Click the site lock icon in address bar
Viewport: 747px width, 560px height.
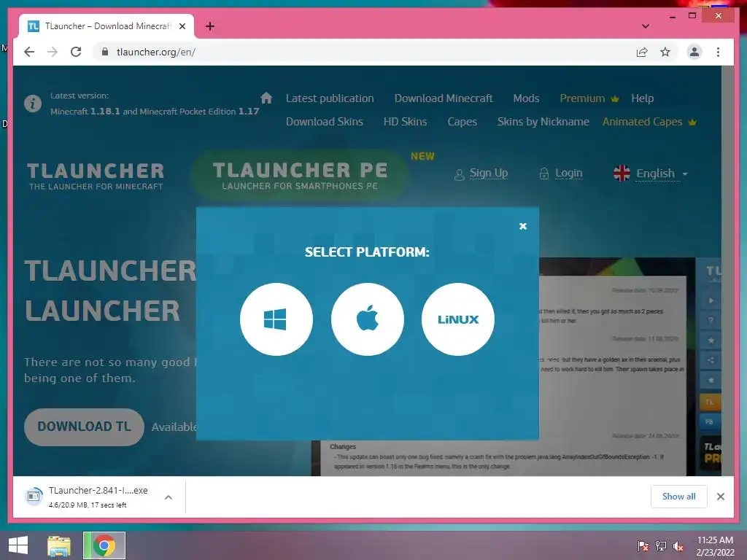point(105,52)
